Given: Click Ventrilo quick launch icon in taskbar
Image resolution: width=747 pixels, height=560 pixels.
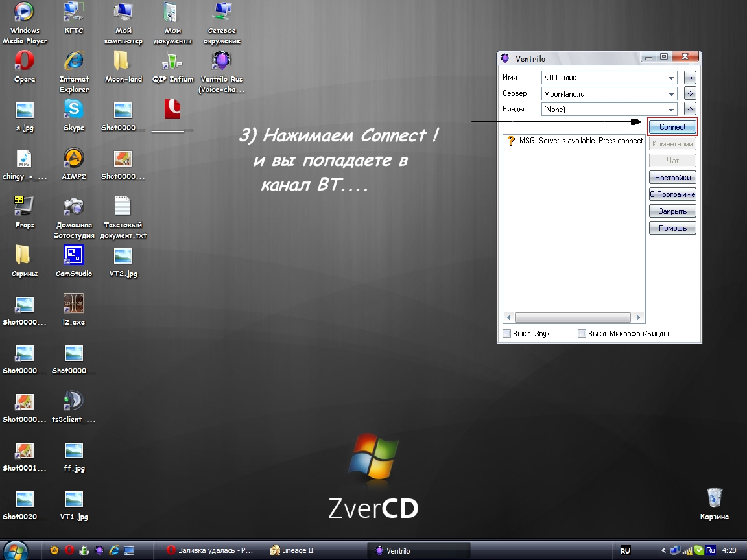Looking at the screenshot, I should [x=99, y=550].
